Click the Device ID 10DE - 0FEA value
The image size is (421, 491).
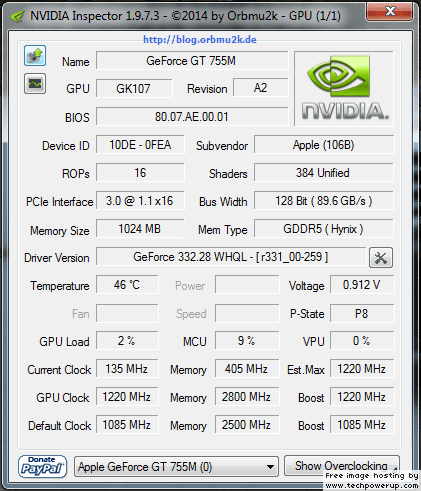click(140, 145)
